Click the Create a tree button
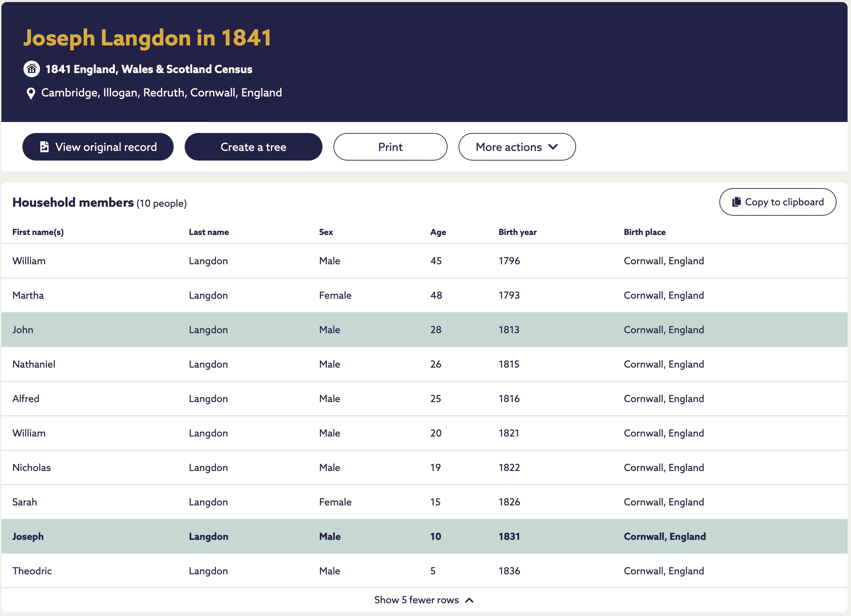Screen dimensions: 851x616 point(253,147)
